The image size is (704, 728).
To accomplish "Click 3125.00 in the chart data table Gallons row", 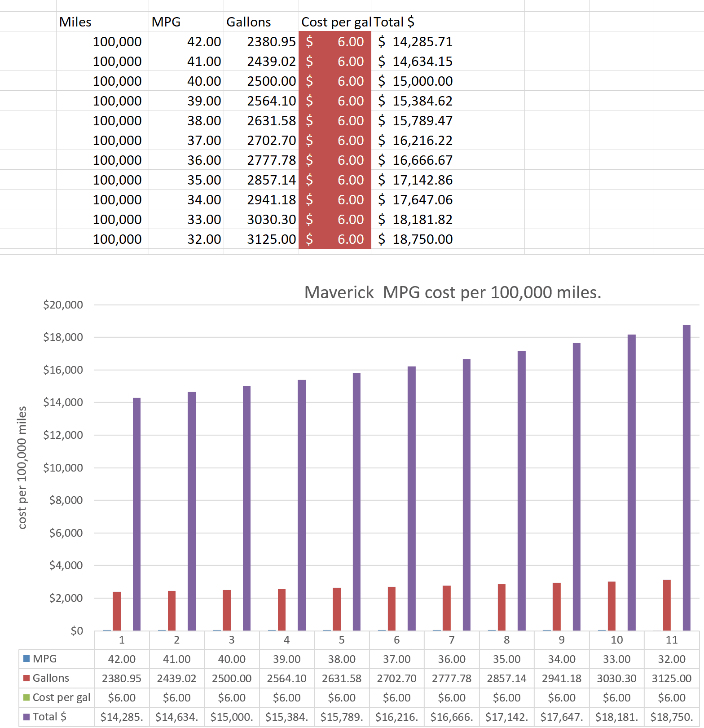I will (672, 679).
